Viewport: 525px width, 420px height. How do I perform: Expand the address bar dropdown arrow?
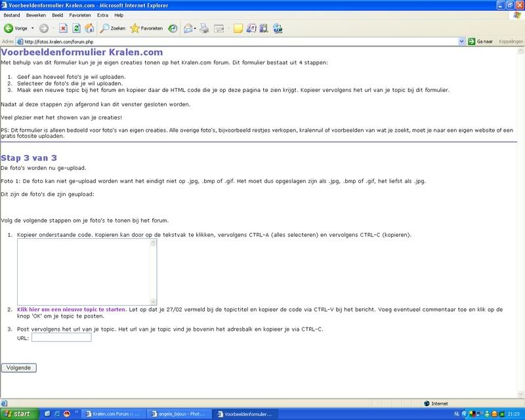click(462, 41)
